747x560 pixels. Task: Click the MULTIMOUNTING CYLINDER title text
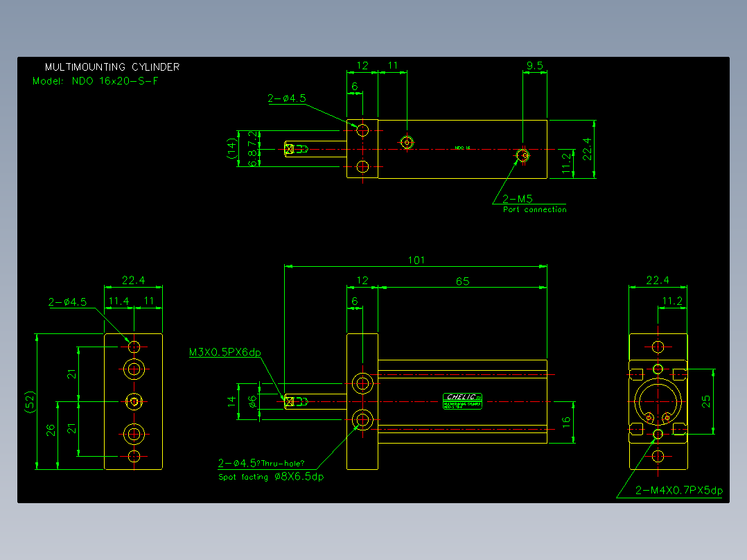pos(112,67)
